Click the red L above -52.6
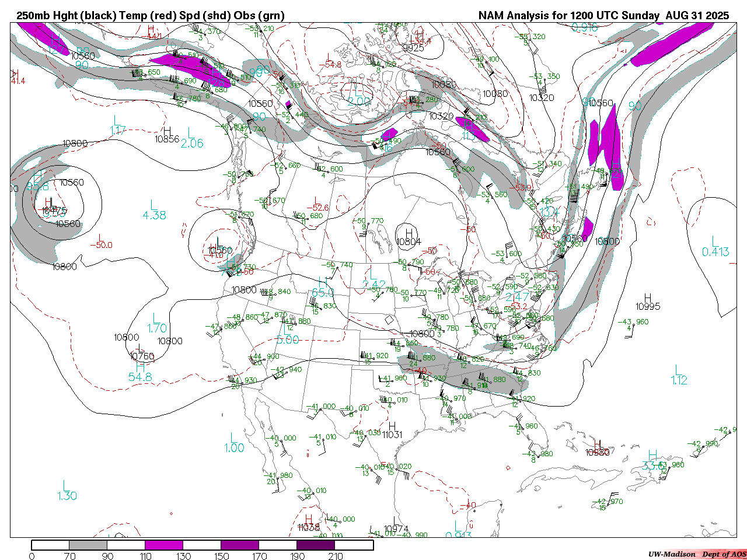This screenshot has height=560, width=747. 317,199
